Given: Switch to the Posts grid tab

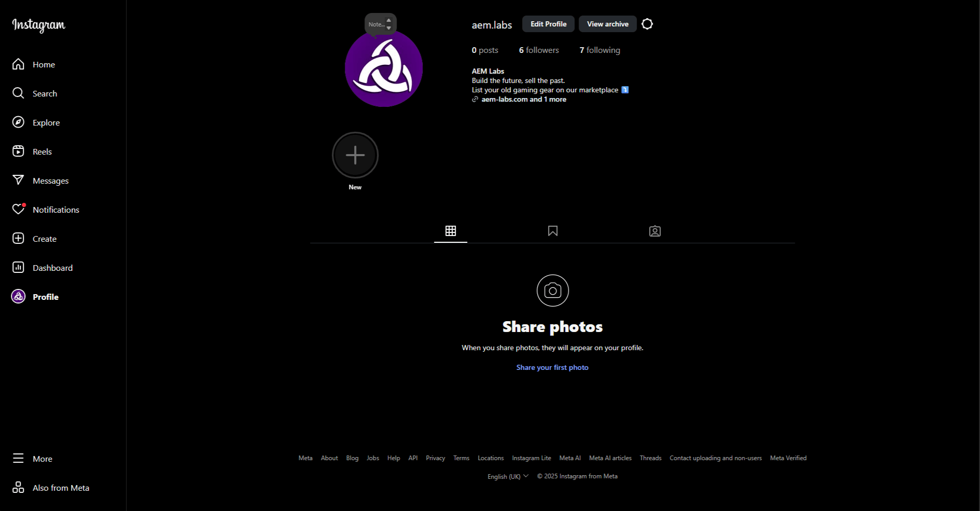Looking at the screenshot, I should [451, 231].
